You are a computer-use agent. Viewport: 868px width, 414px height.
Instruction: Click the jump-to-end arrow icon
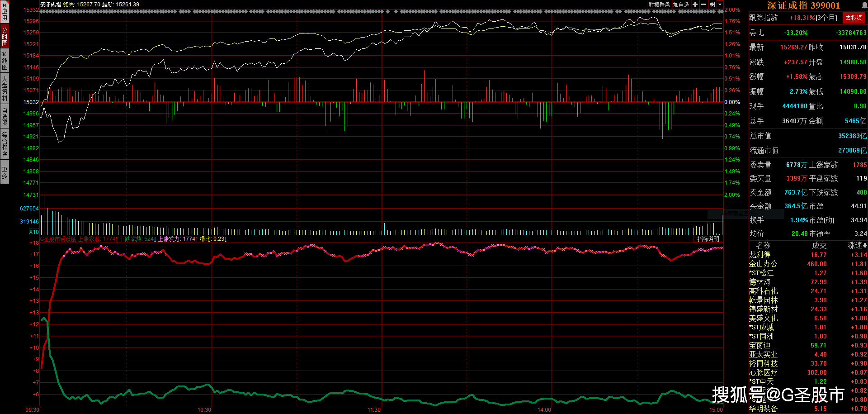click(712, 5)
